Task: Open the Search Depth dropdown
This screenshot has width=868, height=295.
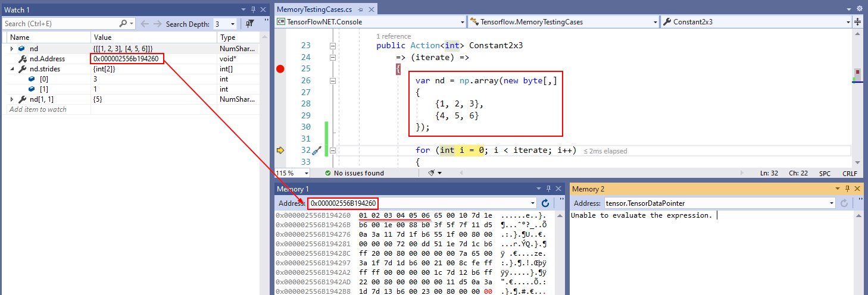Action: (233, 24)
